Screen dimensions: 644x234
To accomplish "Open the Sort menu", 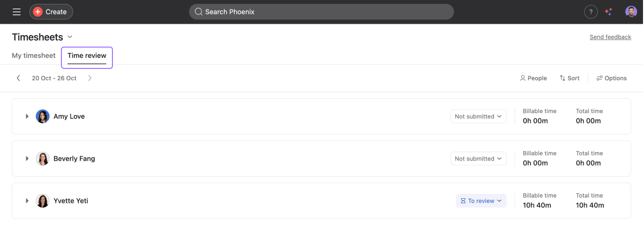I will pos(569,78).
